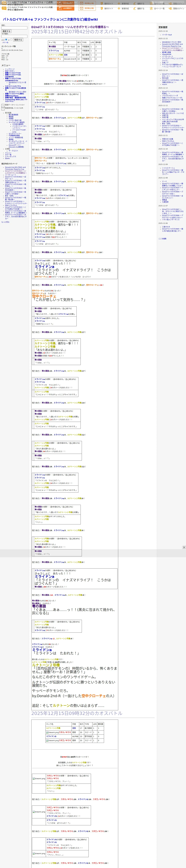Image resolution: width=186 pixels, height=868 pixels.
Task: Open WithBOSSリクエスト受付 in 更新履歴
Action: point(172,42)
